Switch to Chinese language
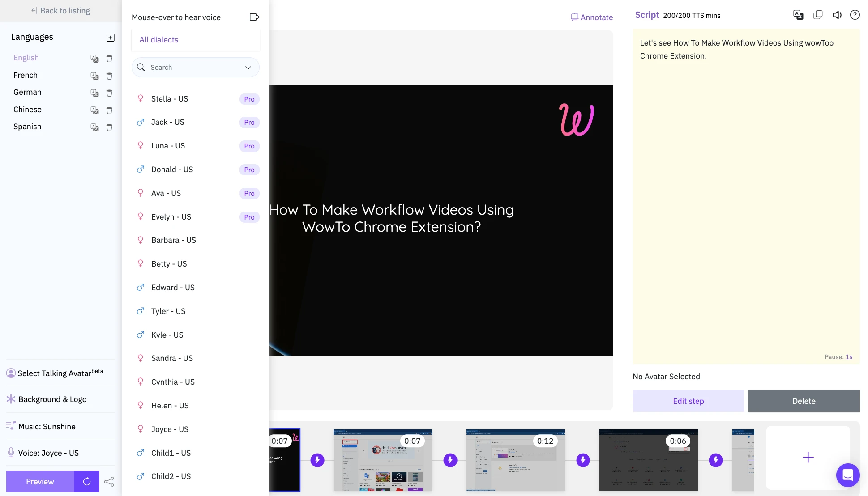The height and width of the screenshot is (496, 868). coord(27,110)
